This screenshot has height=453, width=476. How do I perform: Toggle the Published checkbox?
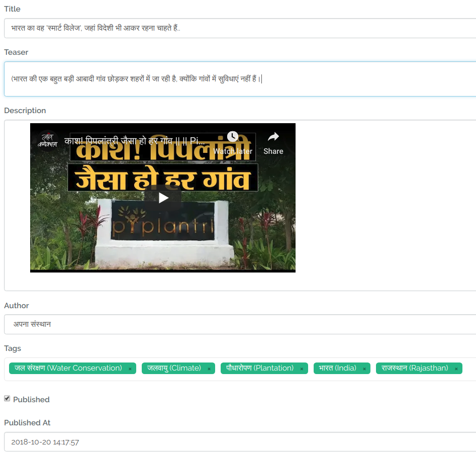(7, 398)
